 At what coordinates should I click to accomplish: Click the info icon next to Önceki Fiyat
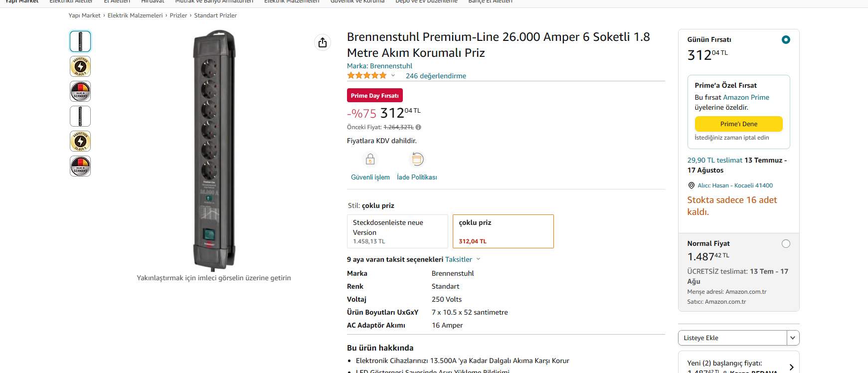418,127
